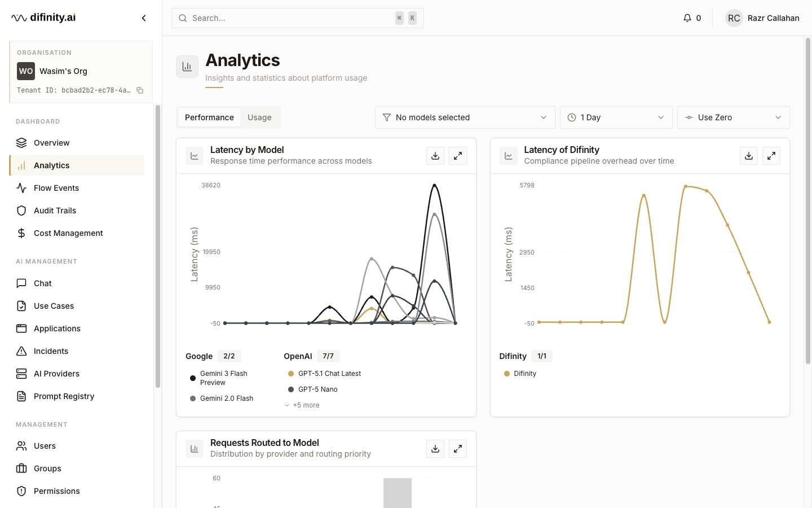812x508 pixels.
Task: Click the main page vertical scrollbar
Action: click(x=807, y=201)
